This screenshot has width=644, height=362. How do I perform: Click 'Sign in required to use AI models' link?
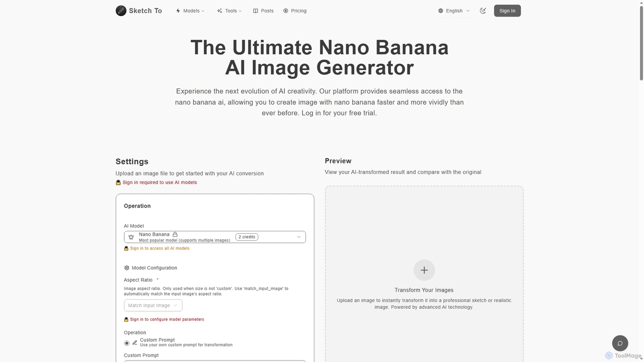coord(160,183)
